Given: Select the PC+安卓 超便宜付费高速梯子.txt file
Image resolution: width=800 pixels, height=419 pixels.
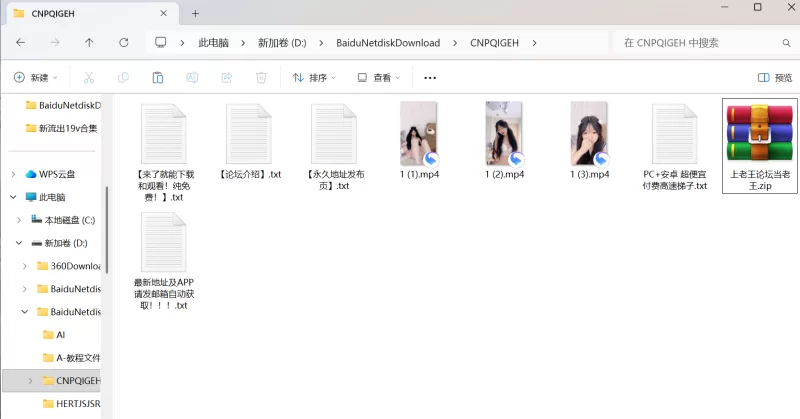Looking at the screenshot, I should pos(674,146).
